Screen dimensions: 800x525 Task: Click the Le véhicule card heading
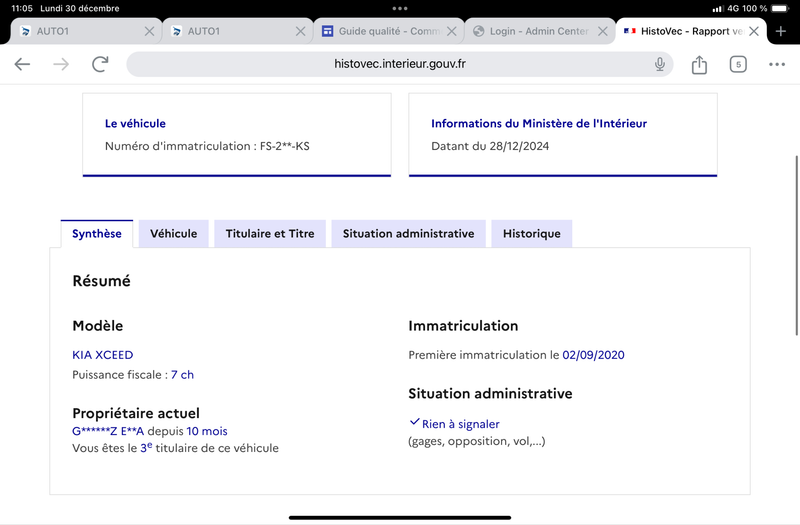(x=135, y=123)
